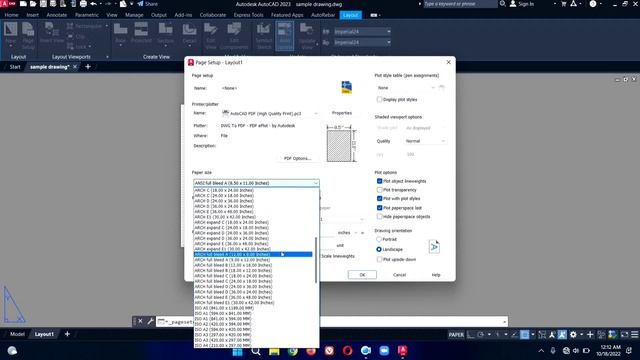
Task: Click the Undo arrow in quick access toolbar
Action: tap(93, 4)
